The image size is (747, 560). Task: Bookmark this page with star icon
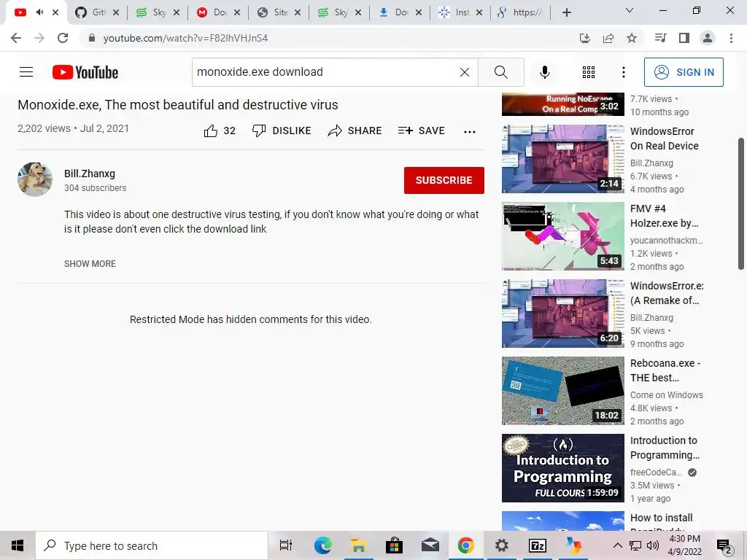coord(632,38)
